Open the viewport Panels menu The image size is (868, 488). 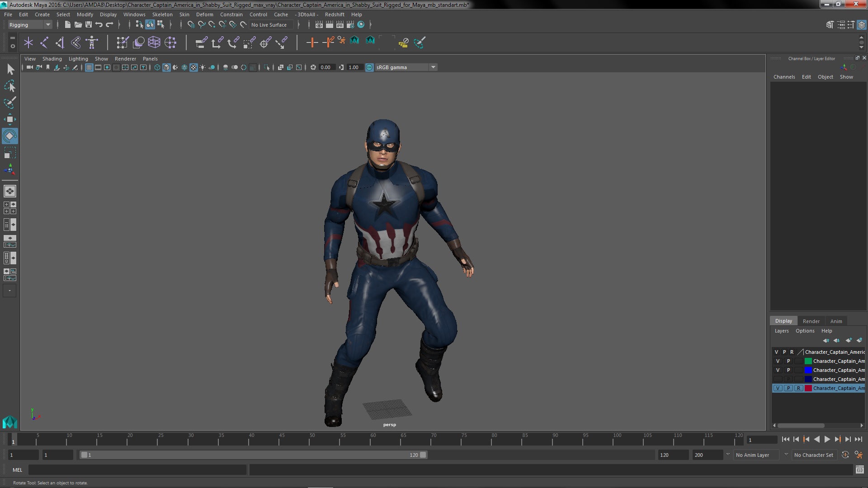coord(150,59)
